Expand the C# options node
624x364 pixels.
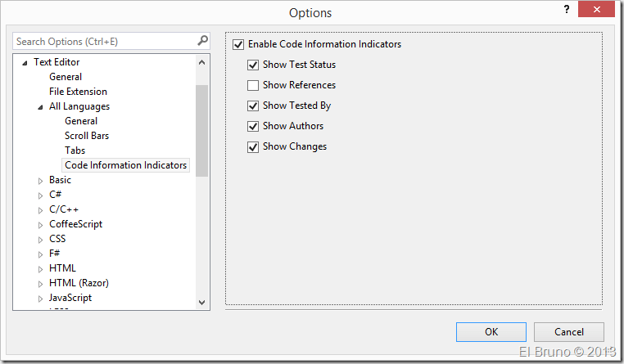pyautogui.click(x=40, y=195)
